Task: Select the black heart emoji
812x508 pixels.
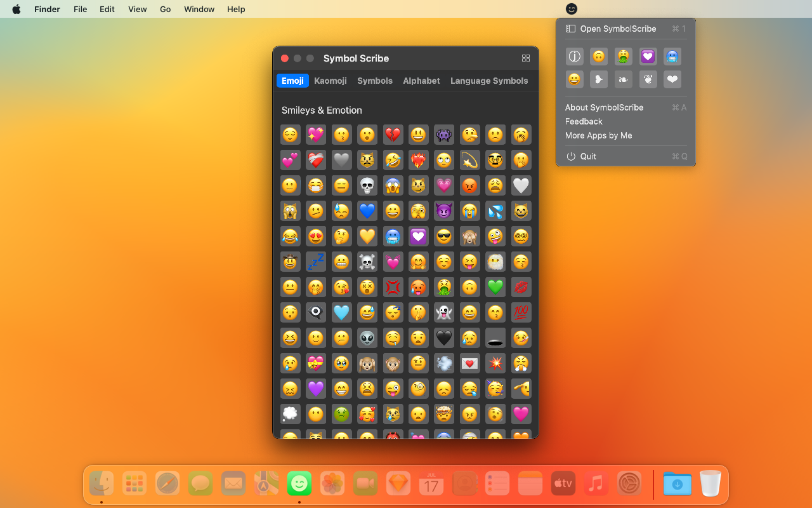Action: click(444, 338)
